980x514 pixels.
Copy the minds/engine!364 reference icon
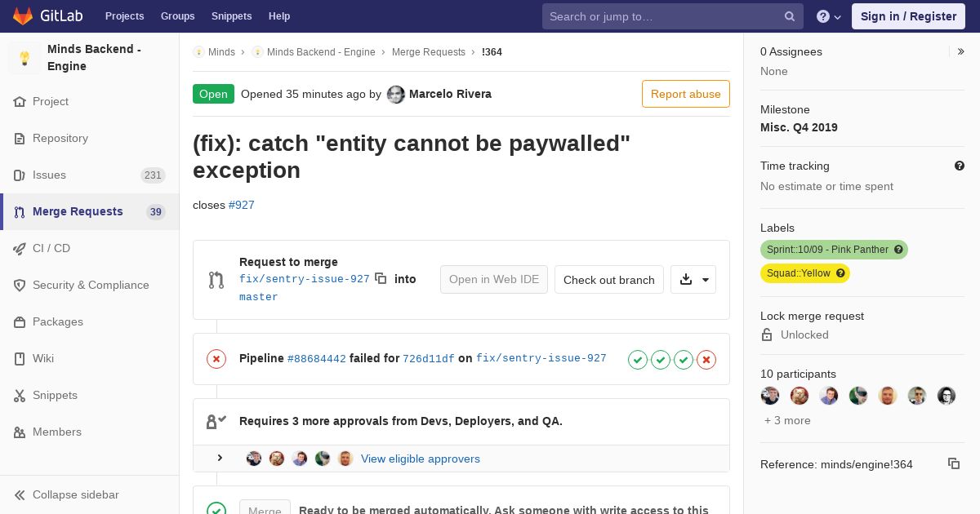(954, 463)
